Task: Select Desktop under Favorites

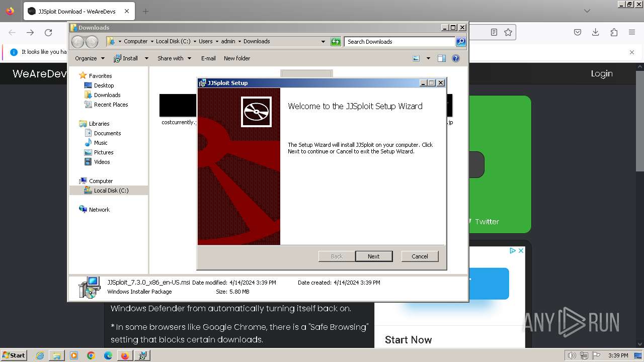Action: (x=104, y=85)
